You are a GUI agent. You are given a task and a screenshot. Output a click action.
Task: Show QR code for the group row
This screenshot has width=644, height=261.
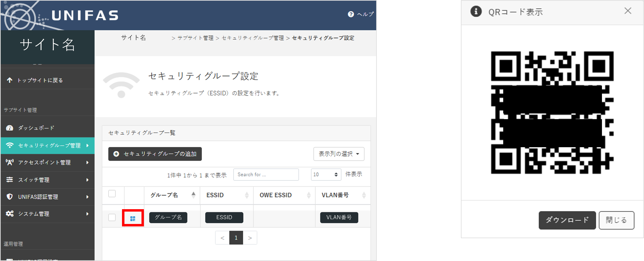click(133, 218)
